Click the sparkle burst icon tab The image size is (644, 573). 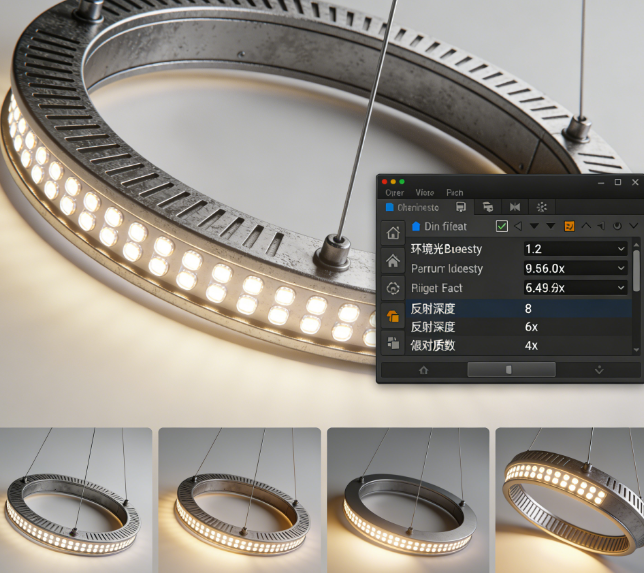pos(542,207)
